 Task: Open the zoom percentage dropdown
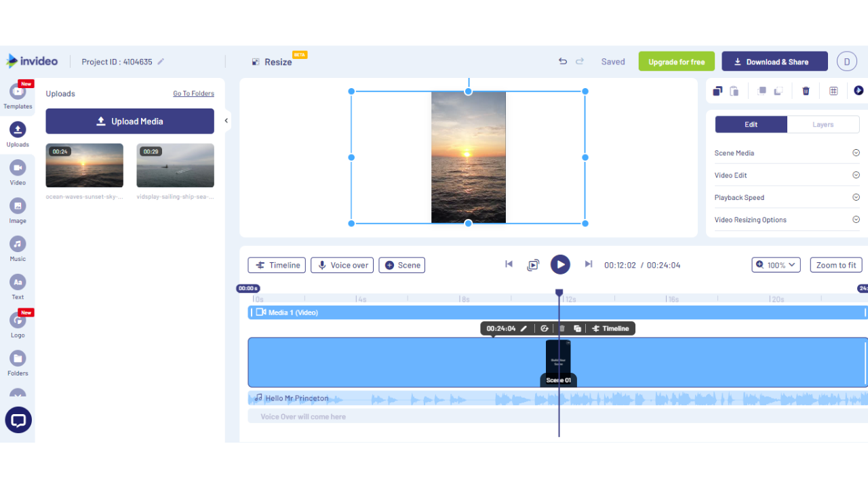775,264
